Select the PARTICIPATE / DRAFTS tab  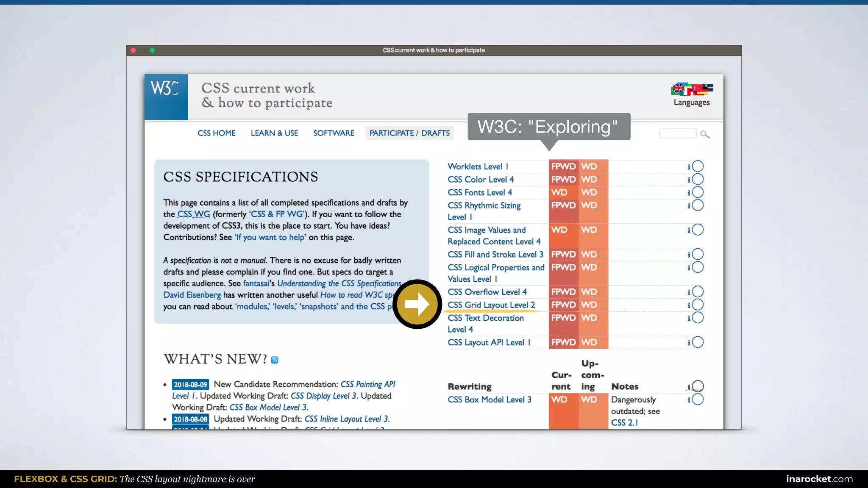pos(409,133)
